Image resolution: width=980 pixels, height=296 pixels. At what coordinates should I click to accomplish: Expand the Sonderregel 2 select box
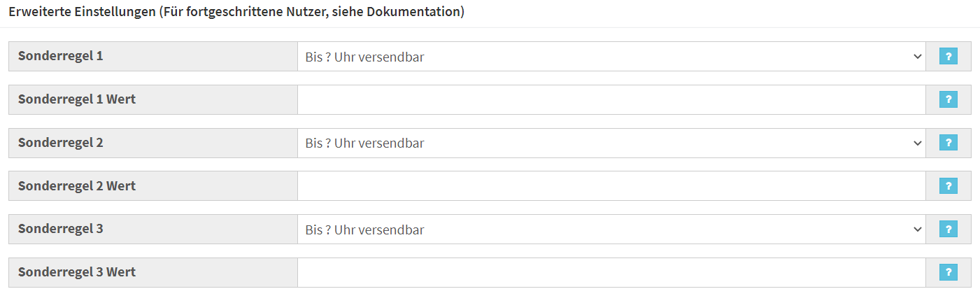coord(611,143)
